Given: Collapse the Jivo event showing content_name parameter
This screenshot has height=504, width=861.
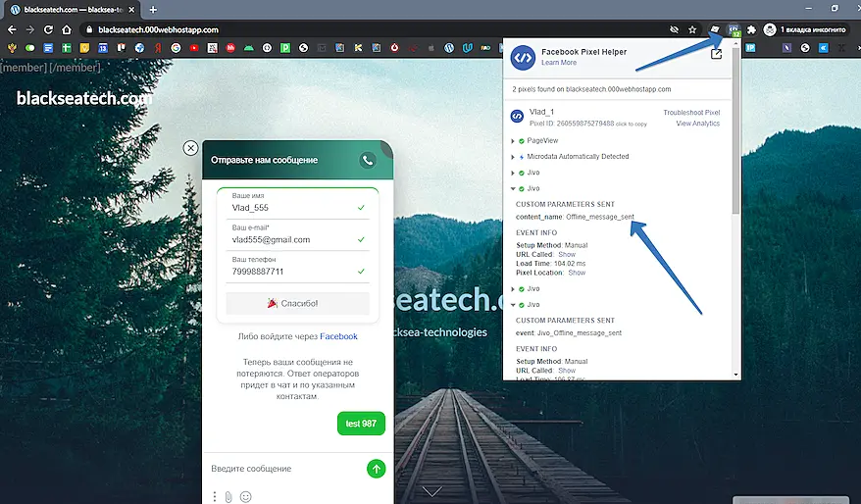Looking at the screenshot, I should click(x=513, y=189).
